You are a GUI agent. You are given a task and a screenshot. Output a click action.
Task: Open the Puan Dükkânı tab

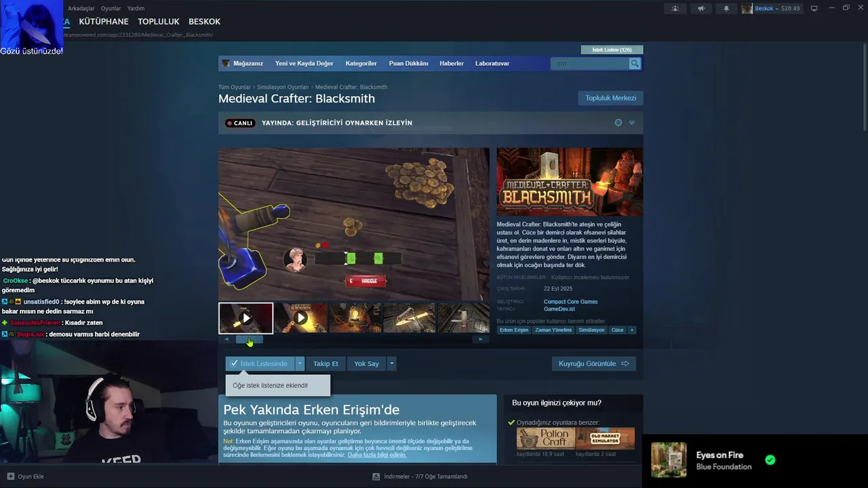[x=408, y=64]
